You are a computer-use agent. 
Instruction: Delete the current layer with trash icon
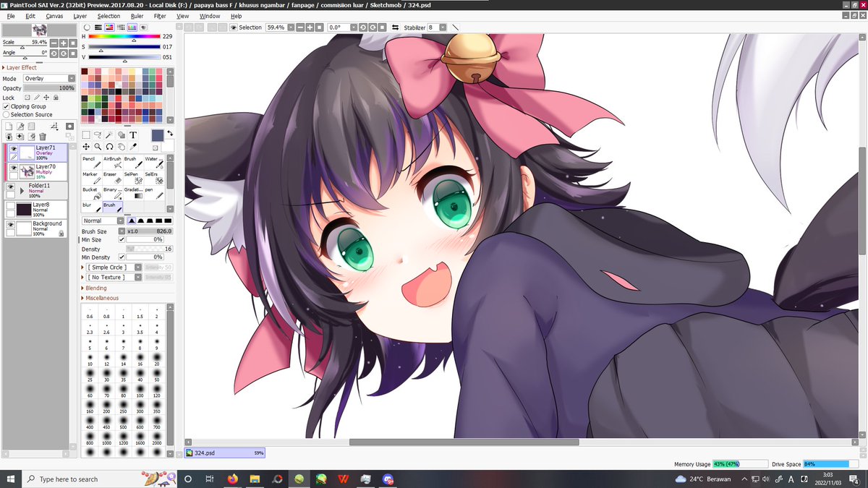coord(42,137)
